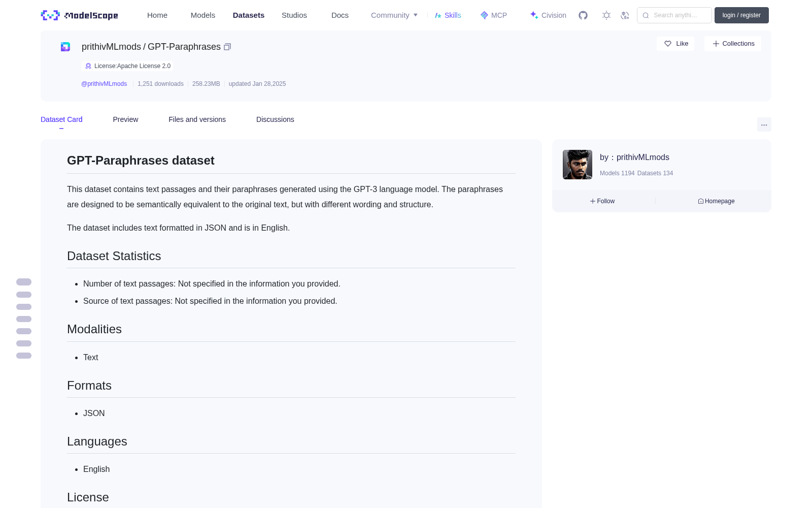
Task: Click the Civision sparkle icon
Action: [534, 15]
